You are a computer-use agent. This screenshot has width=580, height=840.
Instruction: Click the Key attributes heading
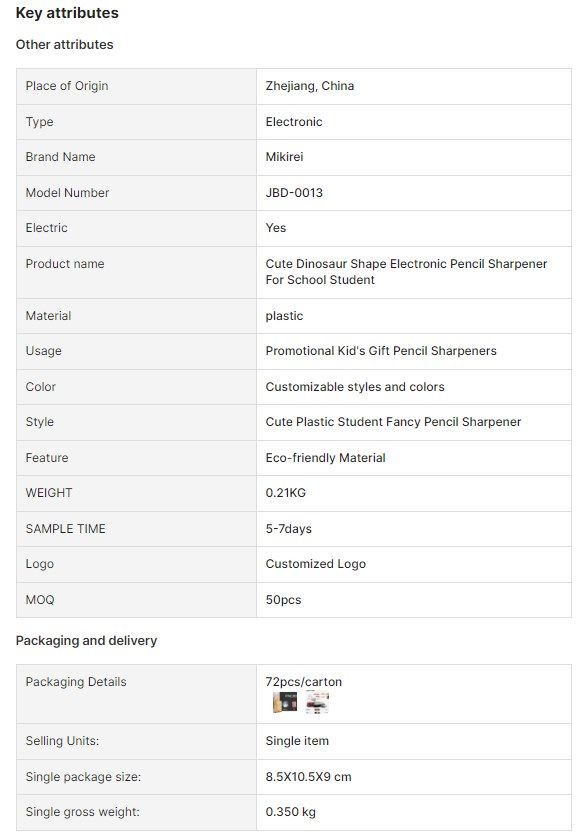click(67, 13)
